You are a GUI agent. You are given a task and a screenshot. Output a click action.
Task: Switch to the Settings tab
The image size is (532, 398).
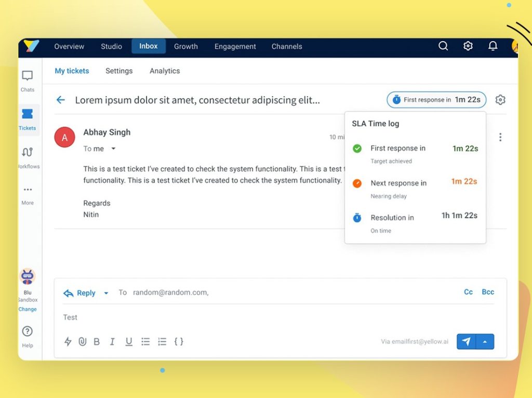point(119,71)
